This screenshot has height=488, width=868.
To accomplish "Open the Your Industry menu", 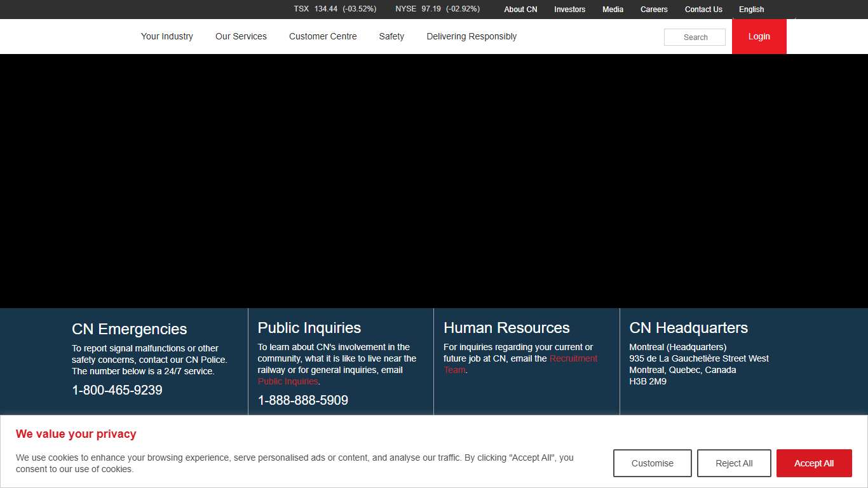I will pyautogui.click(x=167, y=37).
